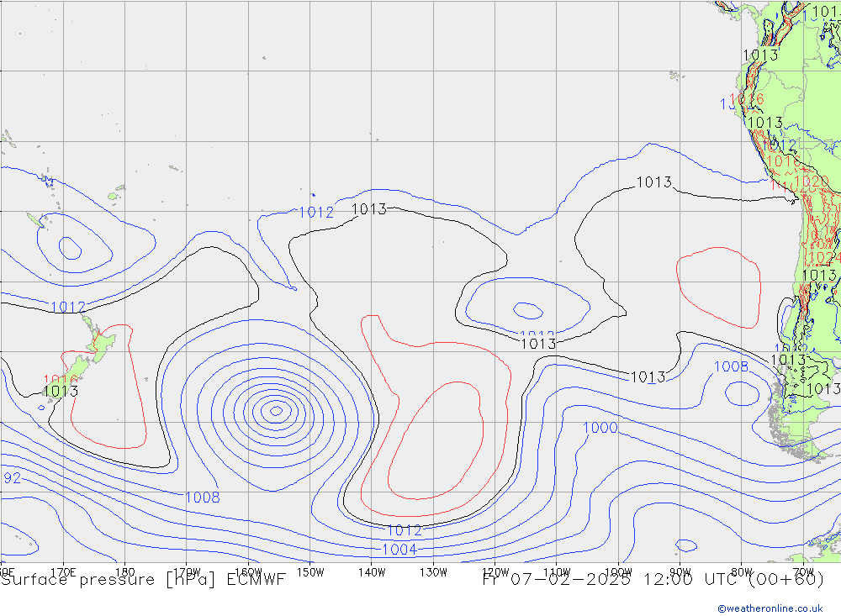Click the red 1020 label on the Peru coast
Image resolution: width=841 pixels, height=616 pixels.
coord(812,182)
